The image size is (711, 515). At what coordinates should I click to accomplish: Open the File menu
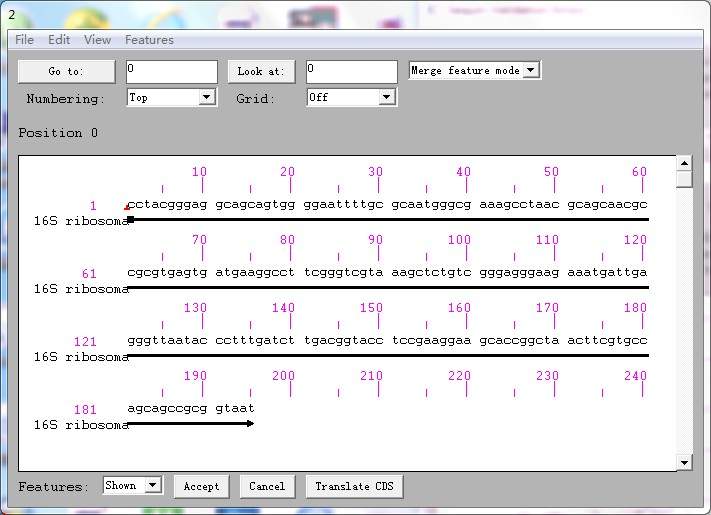click(x=24, y=40)
